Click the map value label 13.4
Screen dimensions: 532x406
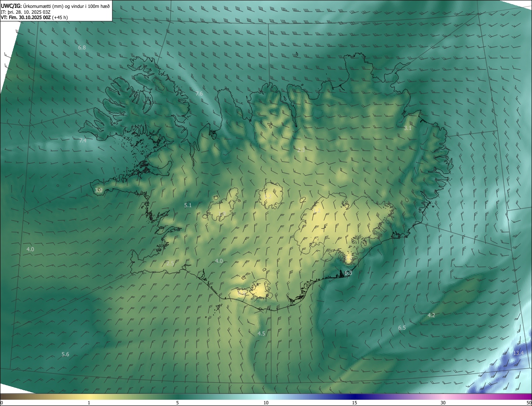coord(518,353)
